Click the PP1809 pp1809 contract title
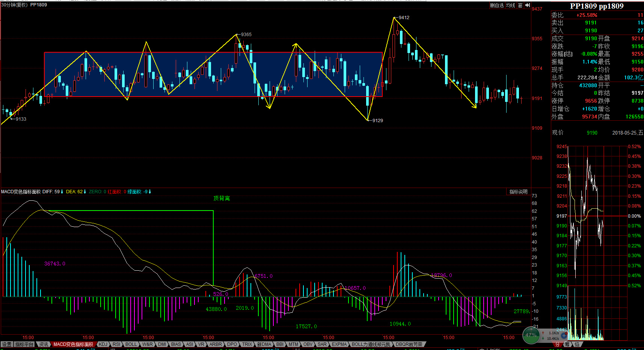644x350 pixels. coord(597,6)
